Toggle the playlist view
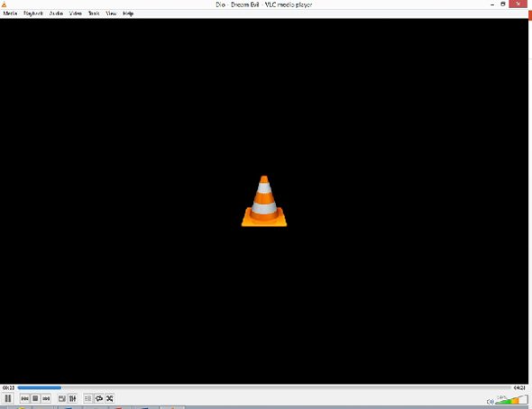Viewport: 532px width, 409px height. point(88,398)
